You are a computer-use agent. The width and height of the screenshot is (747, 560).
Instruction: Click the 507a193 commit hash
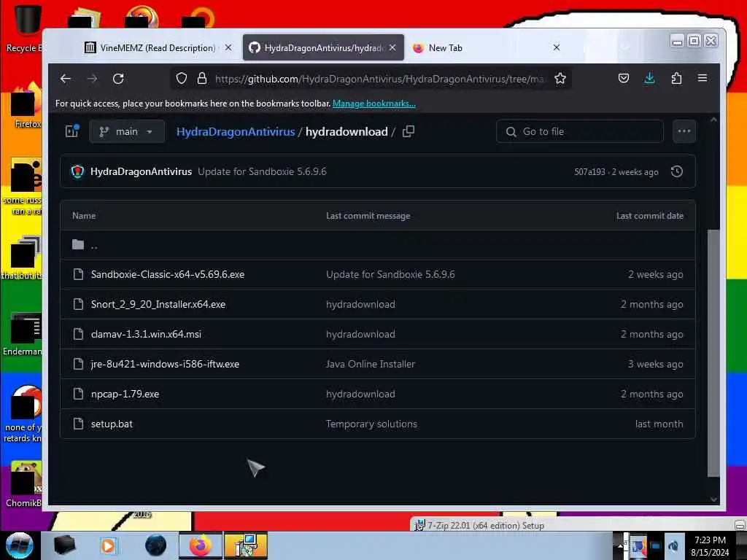tap(589, 172)
